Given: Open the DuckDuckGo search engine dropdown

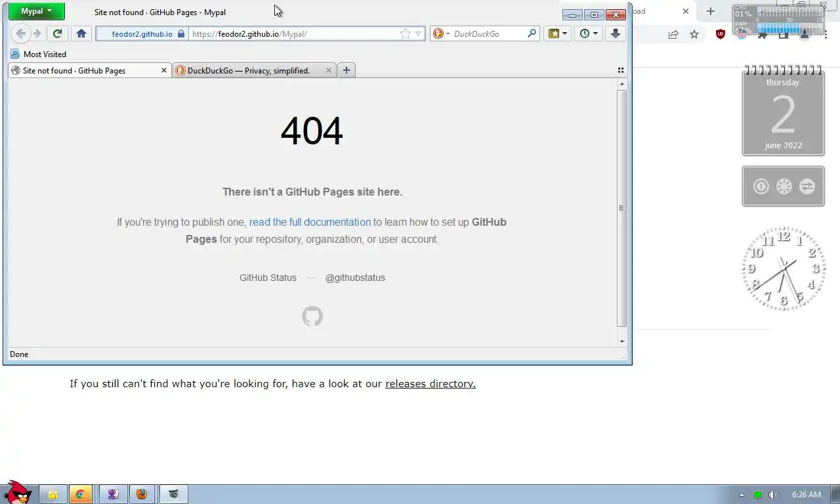Looking at the screenshot, I should [441, 33].
